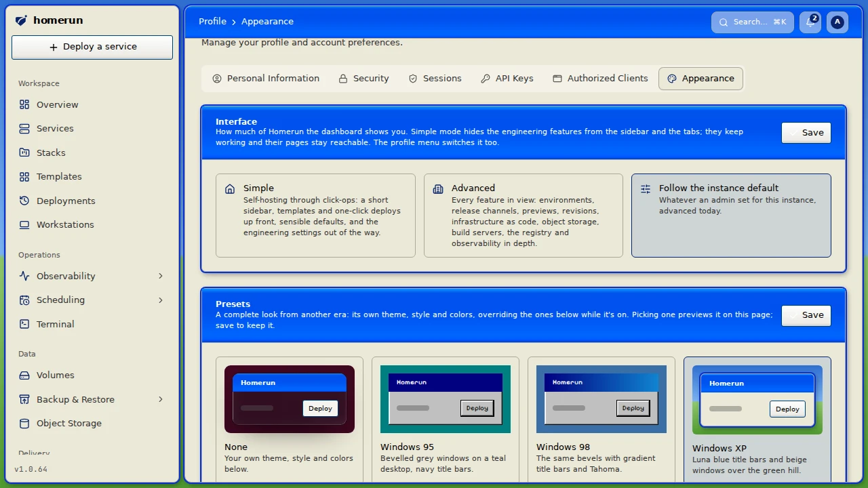
Task: Click Deploy a service button
Action: coord(92,47)
